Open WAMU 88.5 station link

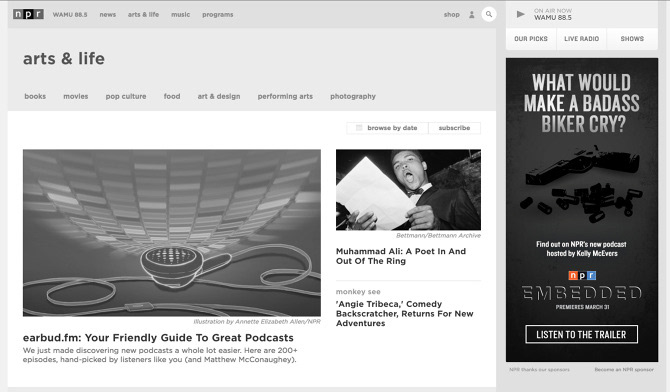[70, 15]
